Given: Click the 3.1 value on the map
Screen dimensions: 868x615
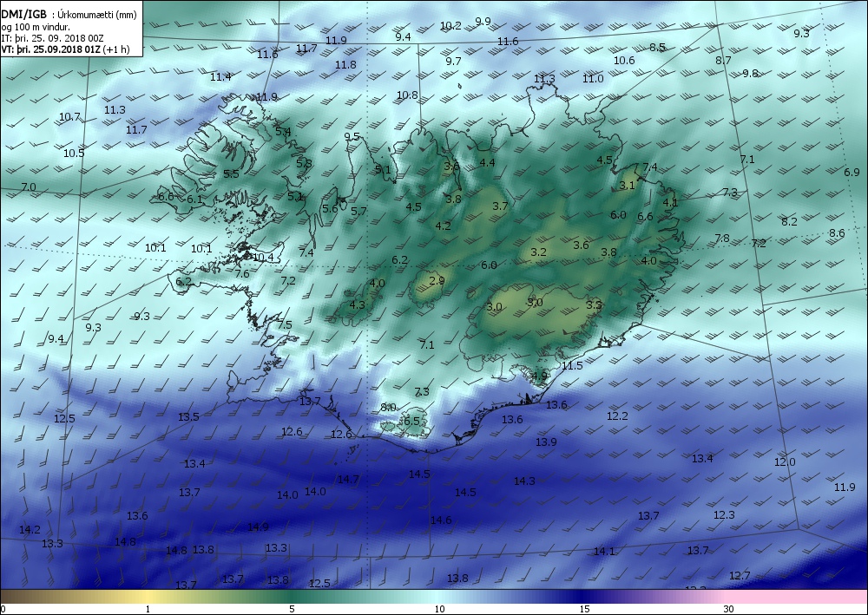Looking at the screenshot, I should coord(627,185).
